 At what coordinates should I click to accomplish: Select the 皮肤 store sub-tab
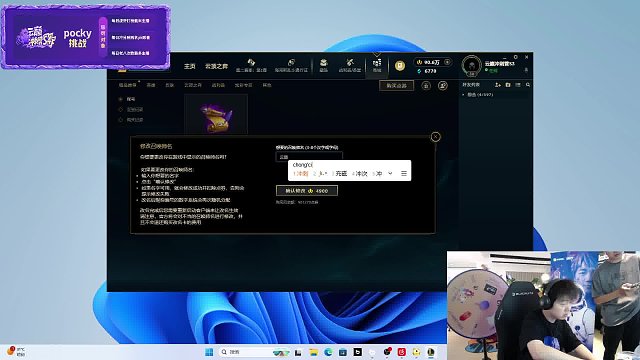click(x=170, y=85)
